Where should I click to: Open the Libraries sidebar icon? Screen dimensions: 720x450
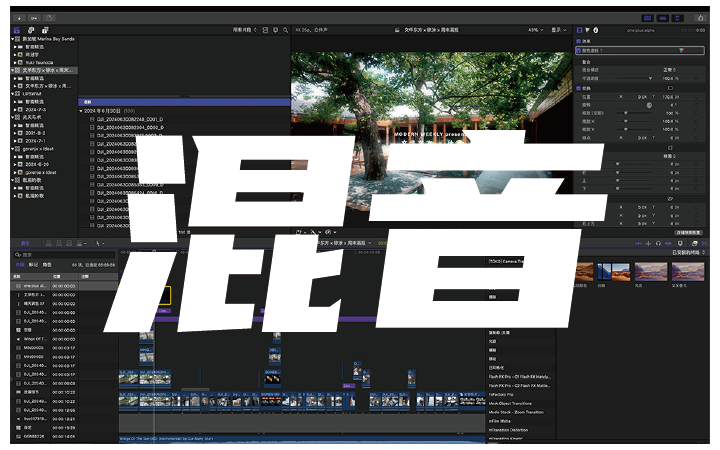pos(14,30)
